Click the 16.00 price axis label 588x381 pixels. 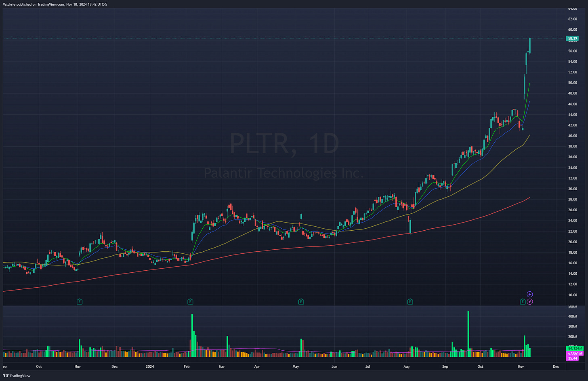click(x=572, y=263)
